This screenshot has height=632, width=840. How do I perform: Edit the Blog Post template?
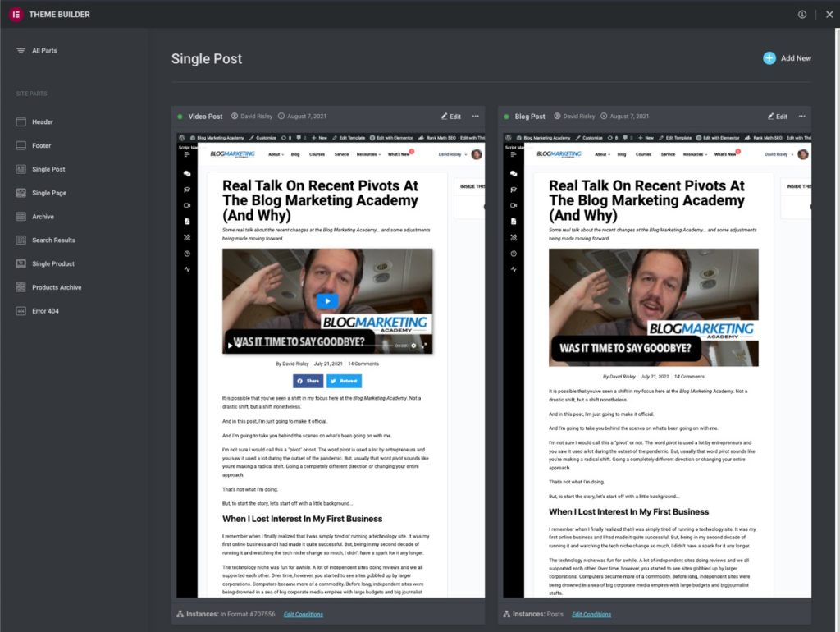pyautogui.click(x=778, y=117)
